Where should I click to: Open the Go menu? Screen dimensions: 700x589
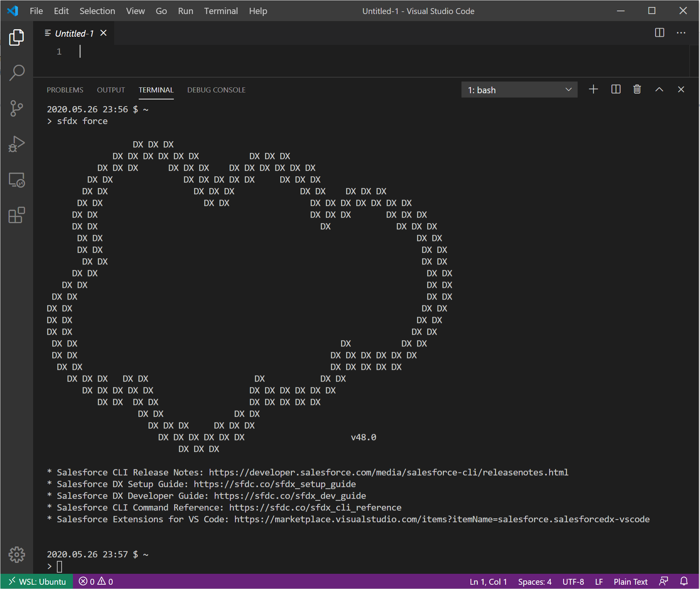161,11
